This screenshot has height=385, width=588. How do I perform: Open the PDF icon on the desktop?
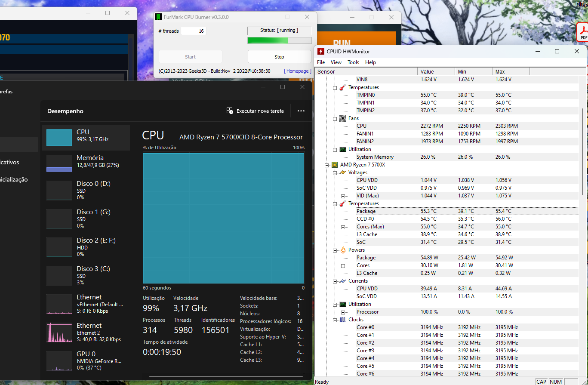(583, 32)
